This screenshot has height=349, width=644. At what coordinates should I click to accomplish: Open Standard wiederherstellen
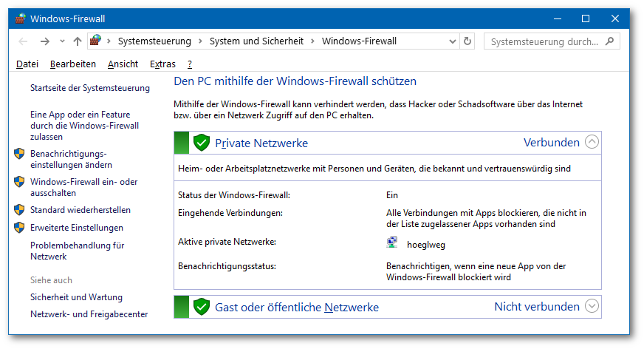click(x=80, y=210)
